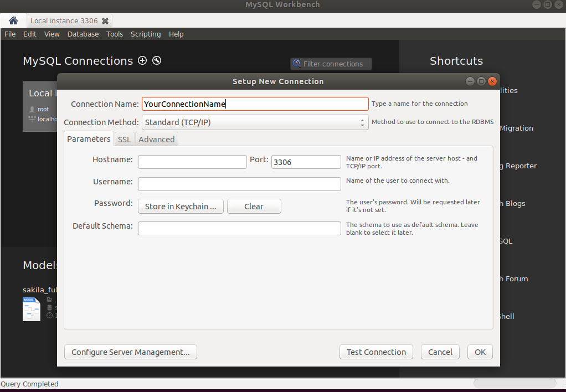The width and height of the screenshot is (566, 392).
Task: Click into the Hostname field
Action: pyautogui.click(x=192, y=162)
